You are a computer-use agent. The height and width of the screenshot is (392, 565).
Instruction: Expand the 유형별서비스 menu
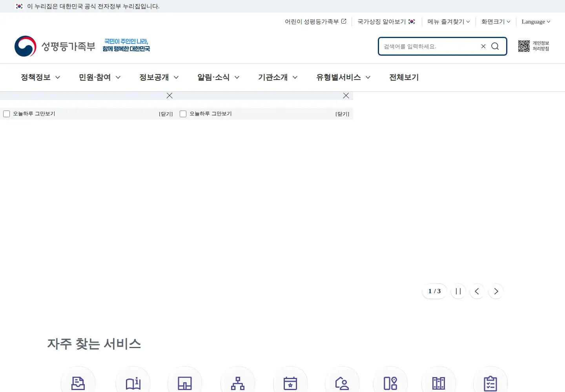pyautogui.click(x=343, y=77)
